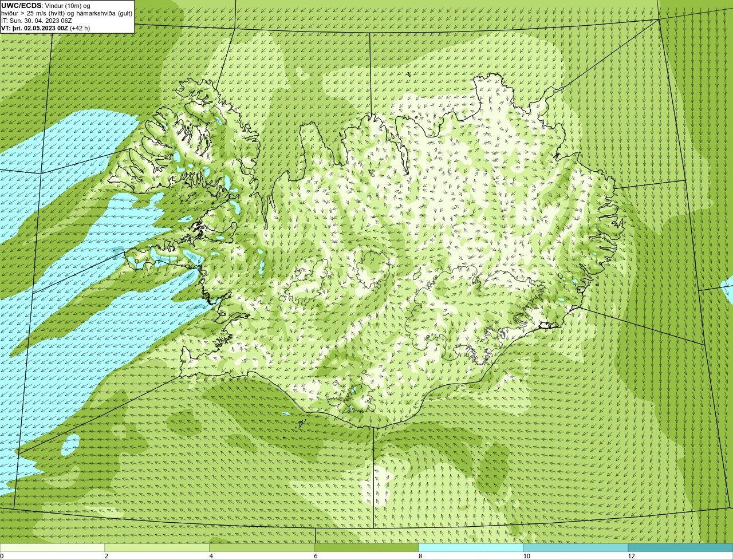Click the "IT: Sun. 30. 04. 2023 06Z" line
Image resolution: width=733 pixels, height=560 pixels.
[37, 21]
